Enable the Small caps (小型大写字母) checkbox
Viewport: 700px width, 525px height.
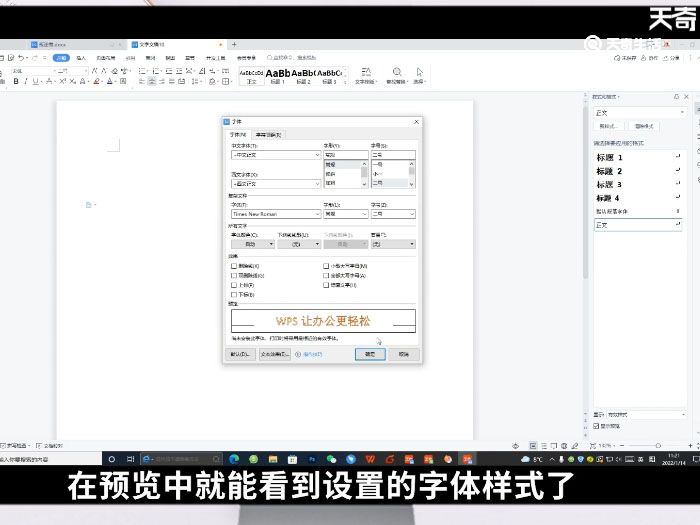click(326, 266)
